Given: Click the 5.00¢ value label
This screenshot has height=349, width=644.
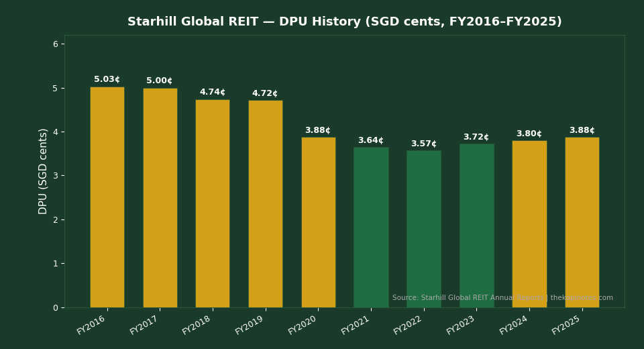Looking at the screenshot, I should [x=160, y=81].
